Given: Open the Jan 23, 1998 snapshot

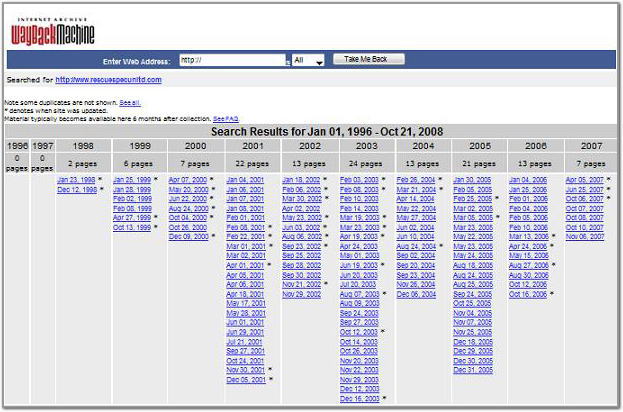Looking at the screenshot, I should pos(75,179).
